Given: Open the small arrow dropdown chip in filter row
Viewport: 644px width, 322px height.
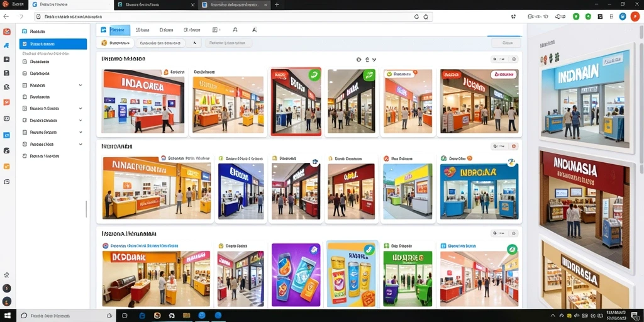Looking at the screenshot, I should pyautogui.click(x=195, y=43).
